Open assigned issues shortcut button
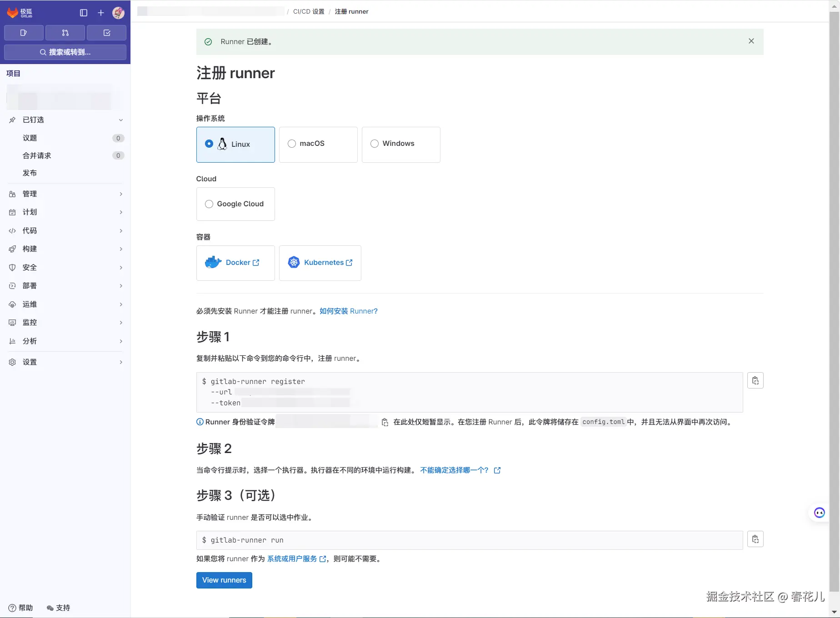Image resolution: width=840 pixels, height=618 pixels. click(x=24, y=33)
